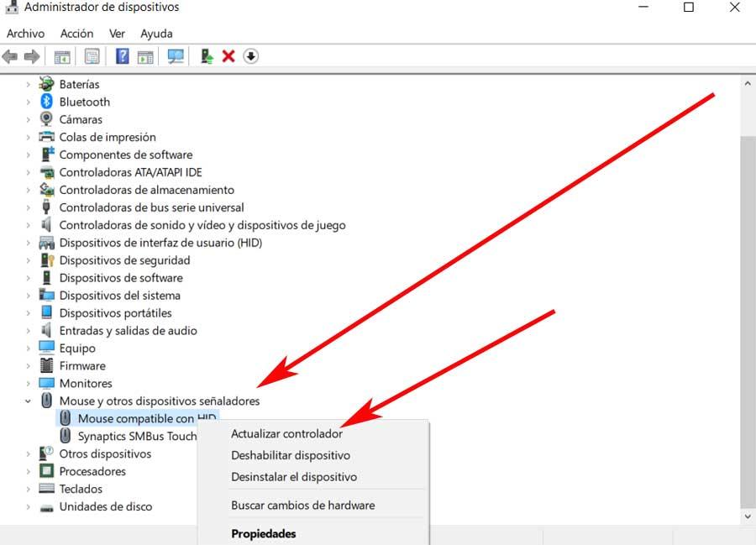The image size is (756, 545).
Task: Expand the Unidades de disco category
Action: click(28, 506)
